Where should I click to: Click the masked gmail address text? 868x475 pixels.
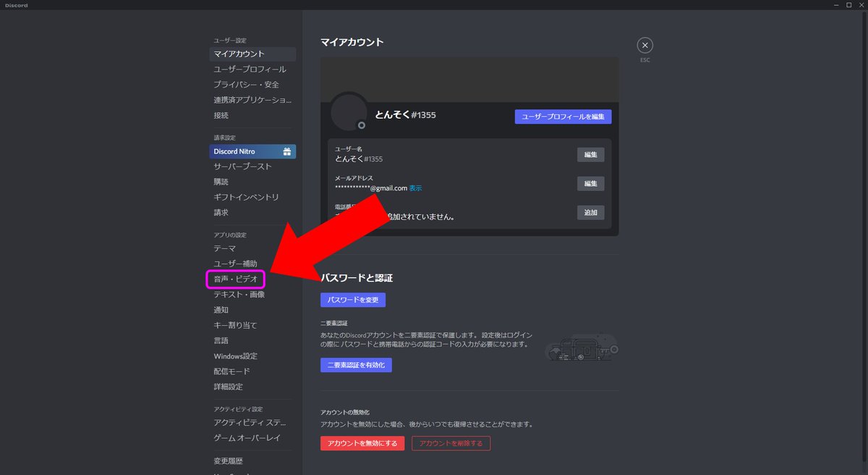click(x=371, y=188)
